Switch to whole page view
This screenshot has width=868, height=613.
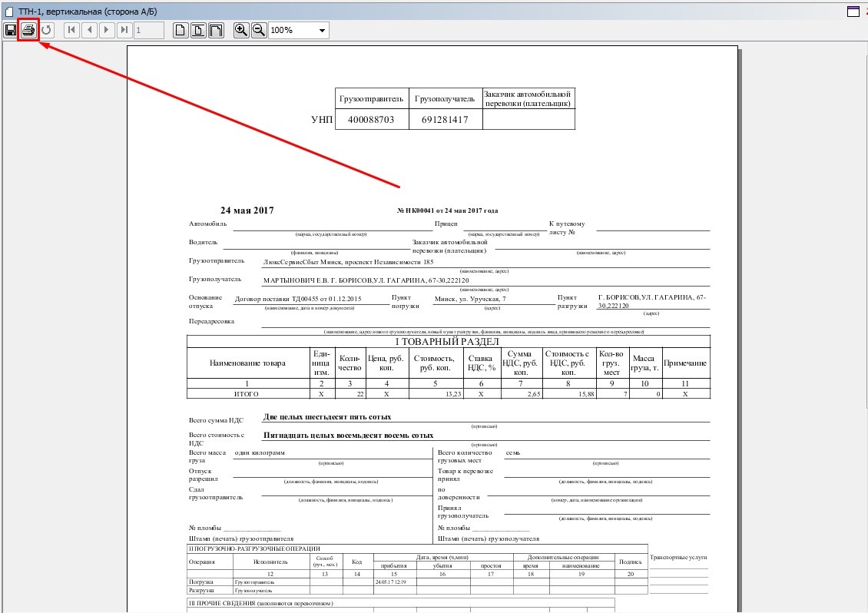coord(181,30)
